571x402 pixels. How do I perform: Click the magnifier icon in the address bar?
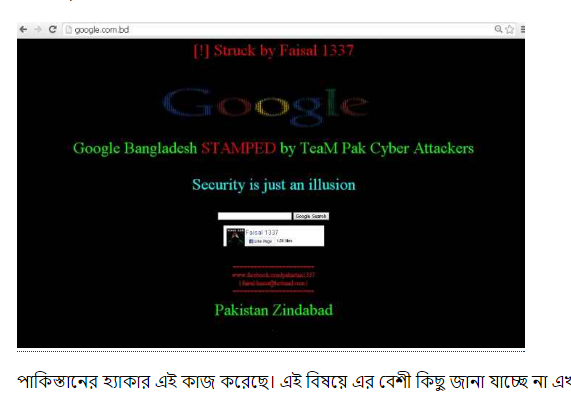tap(498, 29)
